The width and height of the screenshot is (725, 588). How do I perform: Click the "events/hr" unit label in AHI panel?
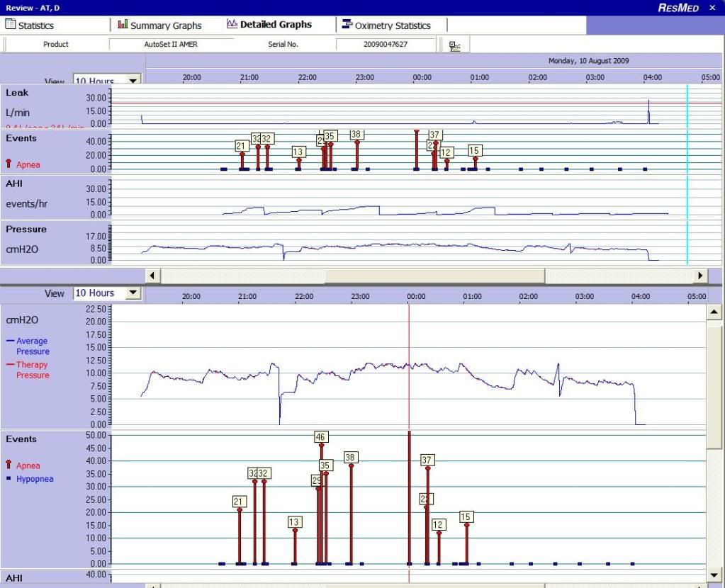[x=26, y=204]
